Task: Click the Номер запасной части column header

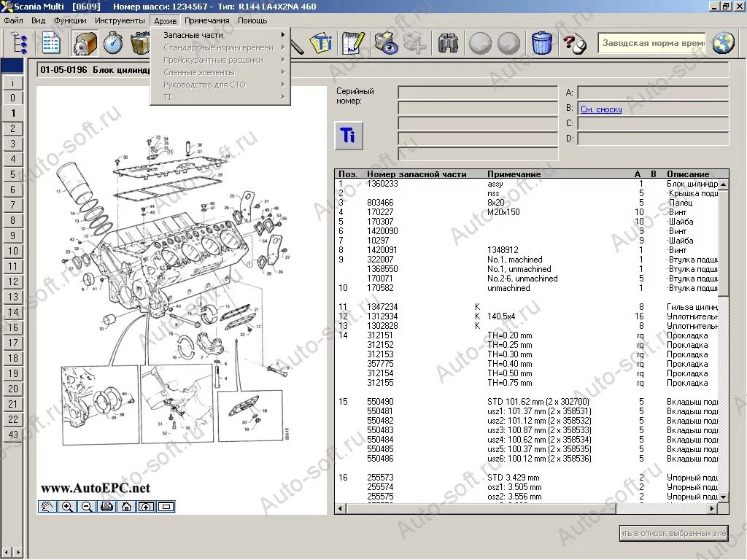Action: (x=417, y=174)
